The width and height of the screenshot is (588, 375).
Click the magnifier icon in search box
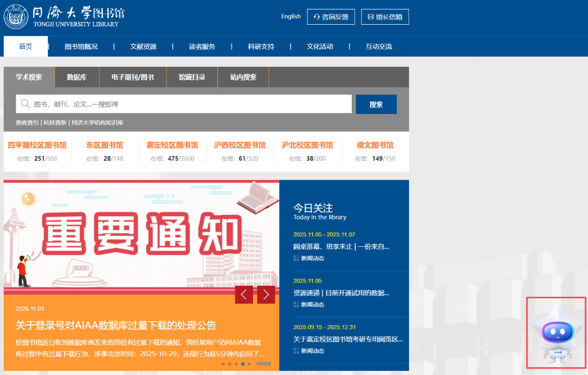point(25,104)
